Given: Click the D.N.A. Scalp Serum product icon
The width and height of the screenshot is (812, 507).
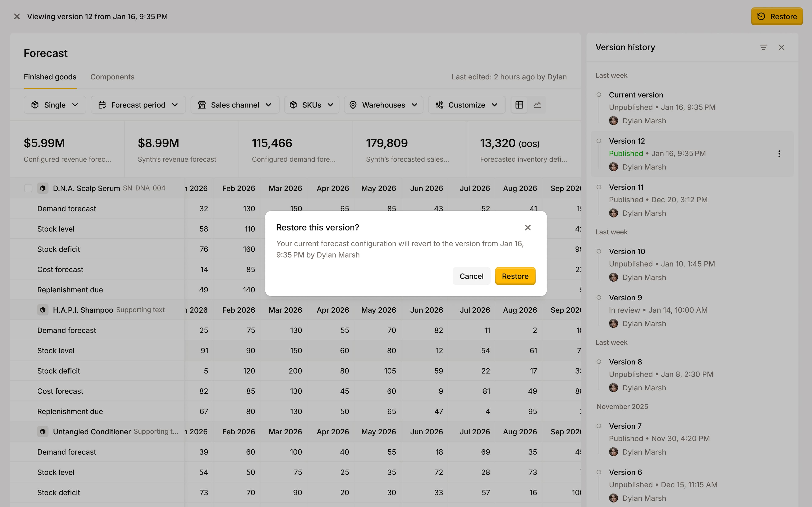Looking at the screenshot, I should 43,188.
